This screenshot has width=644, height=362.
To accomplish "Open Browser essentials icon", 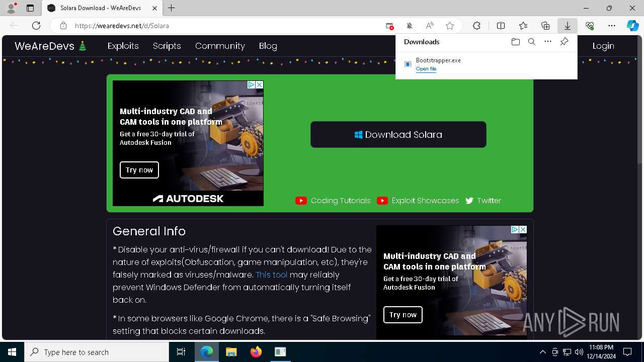I will click(590, 26).
